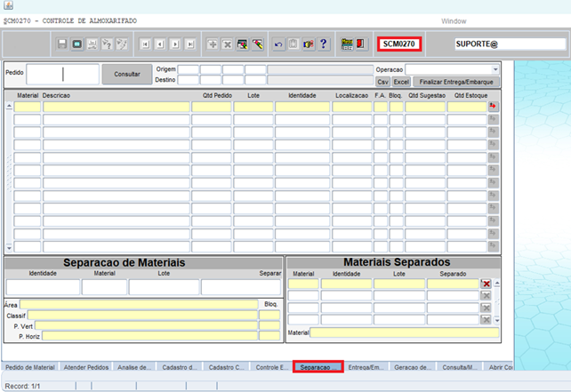Click Finalizar Entrega/Embarque button
571x392 pixels.
(x=456, y=82)
